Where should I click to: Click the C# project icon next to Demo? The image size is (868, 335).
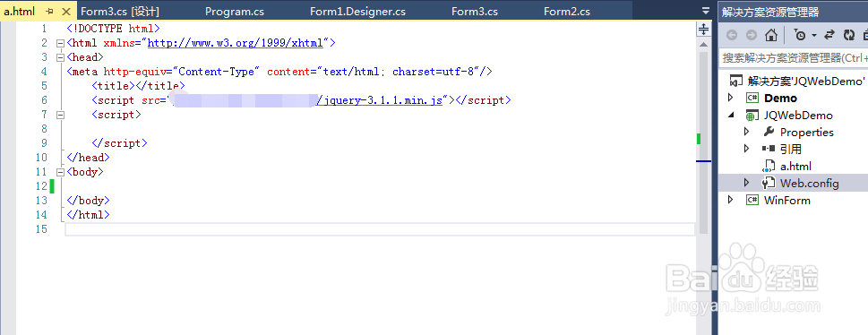(752, 98)
